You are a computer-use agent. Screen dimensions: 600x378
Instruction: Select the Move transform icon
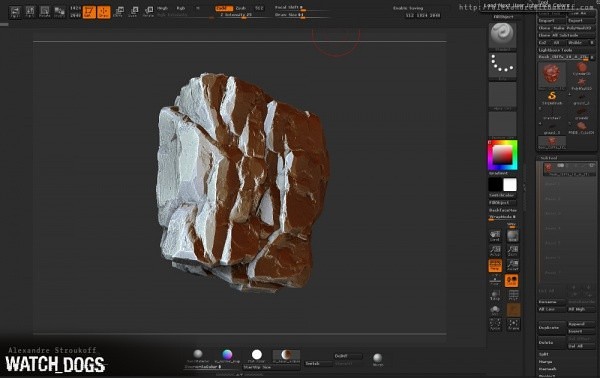pyautogui.click(x=119, y=12)
